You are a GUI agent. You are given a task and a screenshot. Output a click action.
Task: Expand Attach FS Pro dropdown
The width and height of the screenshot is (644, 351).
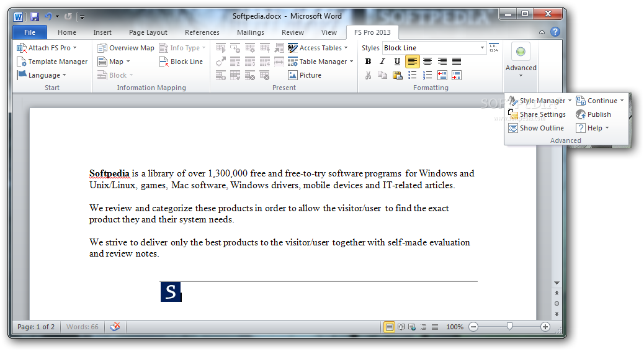click(x=74, y=48)
